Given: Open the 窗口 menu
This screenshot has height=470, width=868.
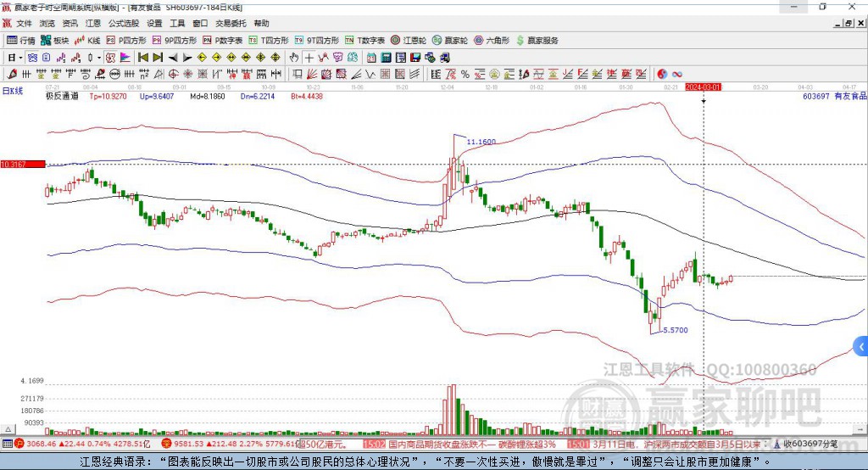Looking at the screenshot, I should pos(200,23).
